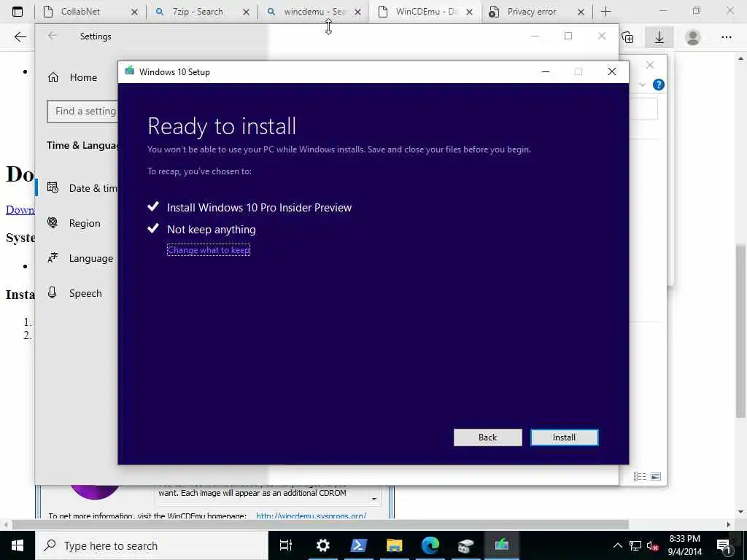Click the browser vertical scrollbar thumb
The image size is (747, 560).
(740, 330)
